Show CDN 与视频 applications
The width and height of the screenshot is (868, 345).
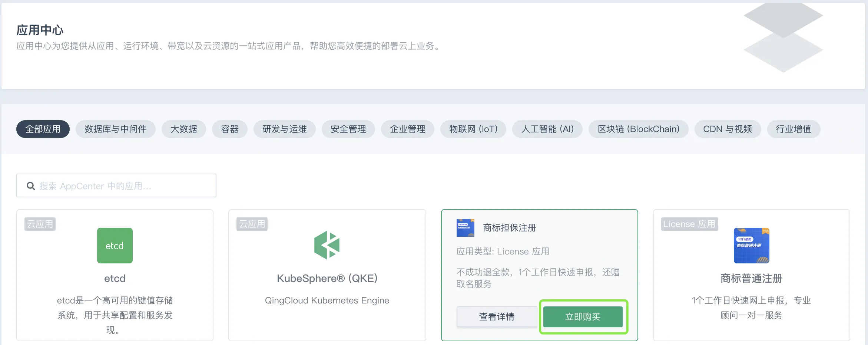727,129
